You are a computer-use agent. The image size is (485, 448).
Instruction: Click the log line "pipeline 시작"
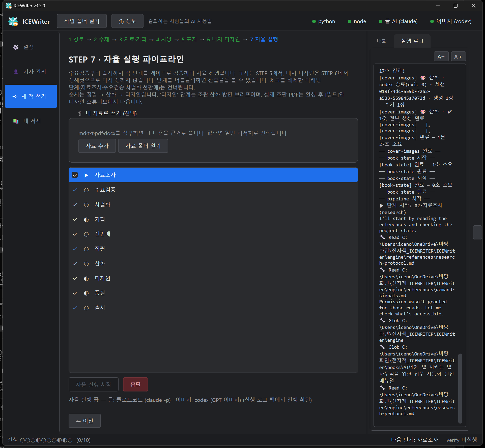[404, 199]
